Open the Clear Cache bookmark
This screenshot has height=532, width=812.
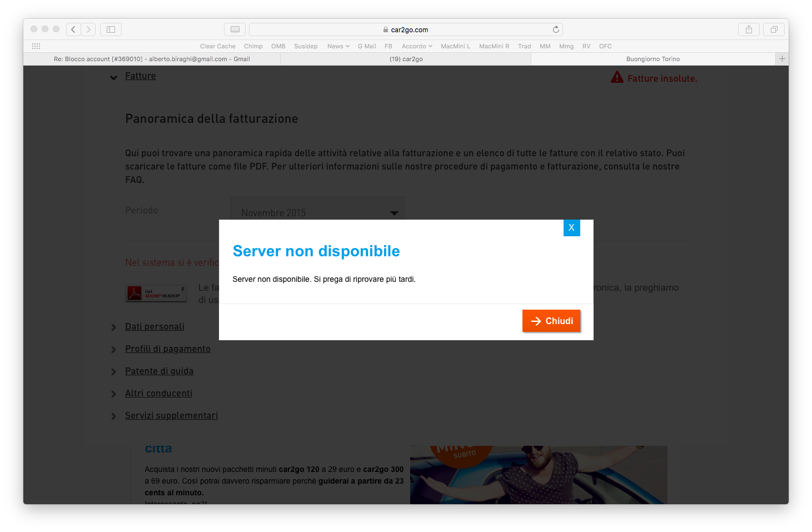pos(218,46)
